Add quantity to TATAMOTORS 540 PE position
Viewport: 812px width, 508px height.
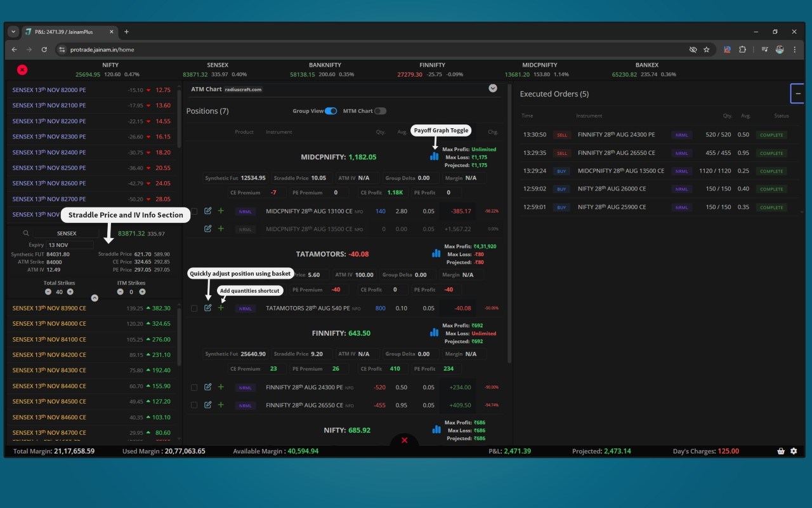(221, 308)
